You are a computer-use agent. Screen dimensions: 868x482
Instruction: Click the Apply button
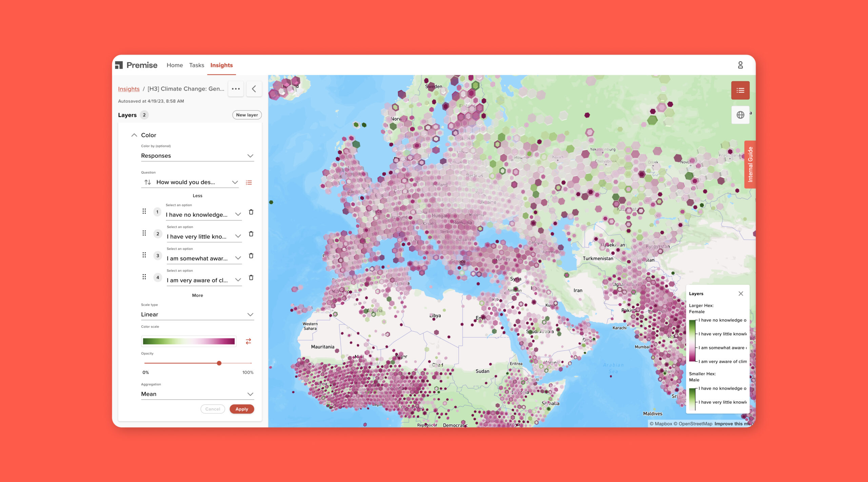coord(242,409)
